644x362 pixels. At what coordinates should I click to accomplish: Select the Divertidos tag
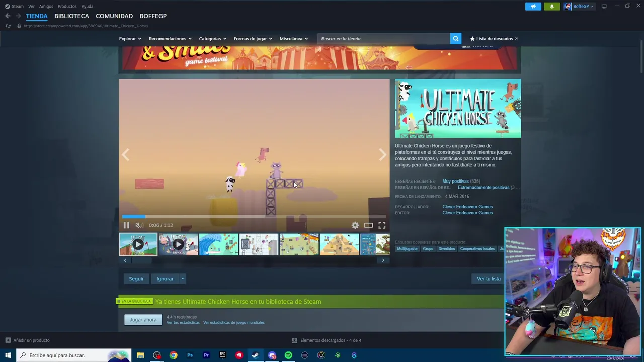[447, 249]
